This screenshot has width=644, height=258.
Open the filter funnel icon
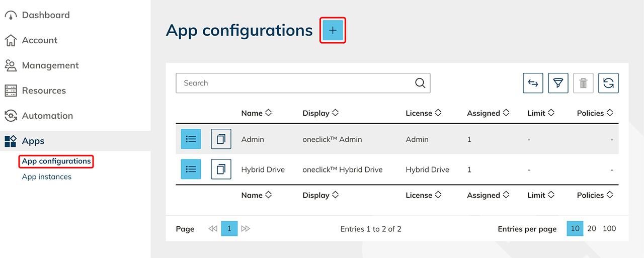(558, 83)
